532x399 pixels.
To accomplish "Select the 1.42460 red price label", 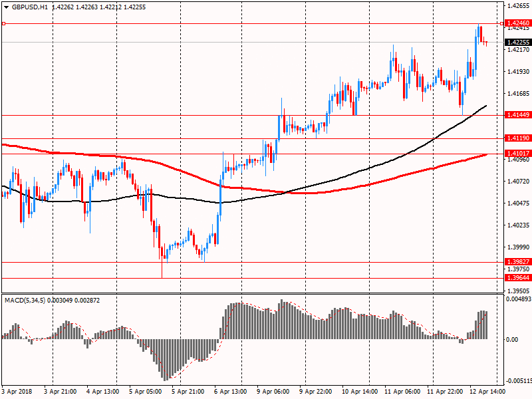I will [x=518, y=23].
